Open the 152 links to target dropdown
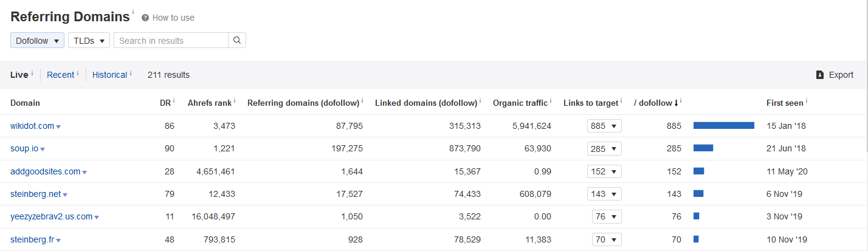 point(604,171)
